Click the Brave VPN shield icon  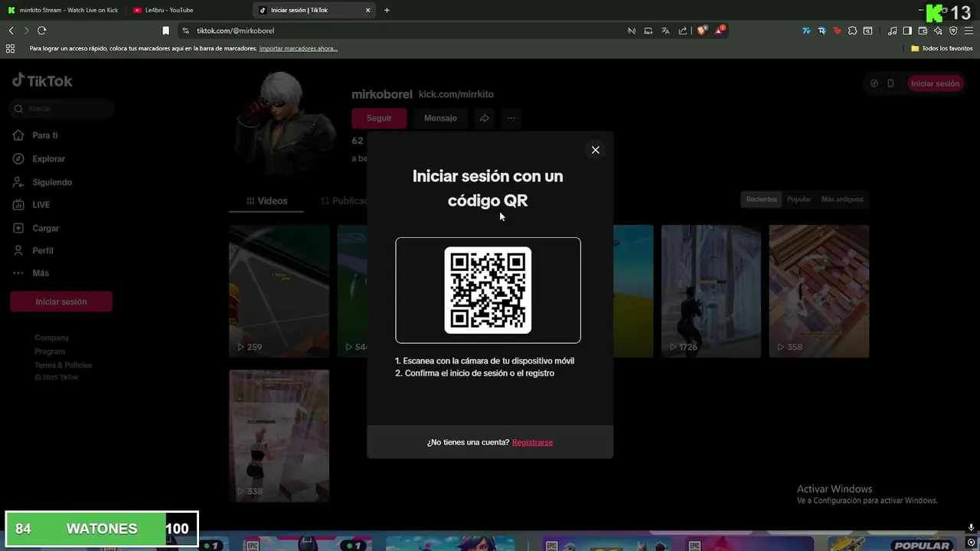point(953,31)
